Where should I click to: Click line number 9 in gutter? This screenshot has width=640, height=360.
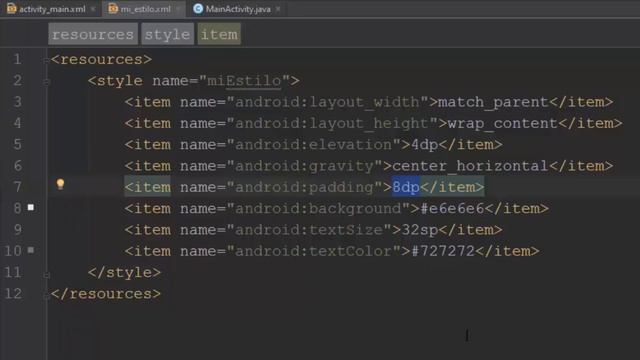tap(18, 230)
